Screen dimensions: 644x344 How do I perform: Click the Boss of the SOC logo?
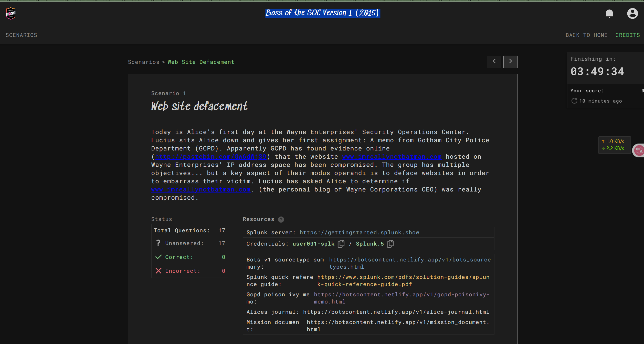pyautogui.click(x=11, y=13)
